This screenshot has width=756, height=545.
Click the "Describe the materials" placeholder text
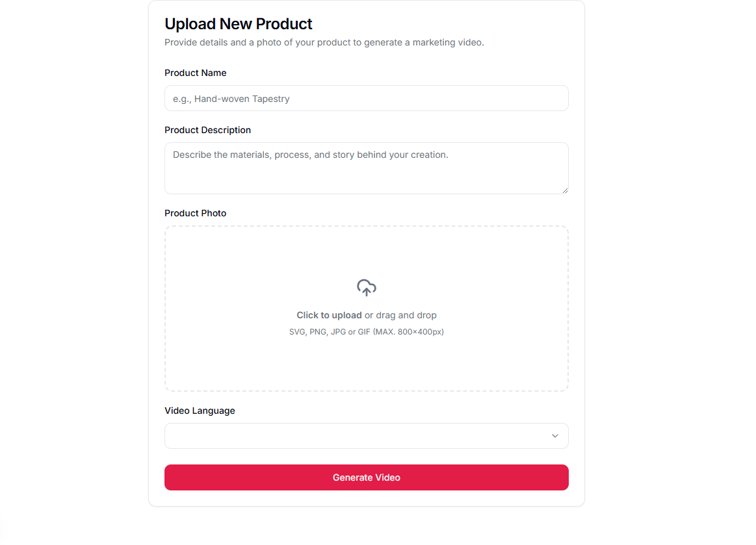pyautogui.click(x=310, y=155)
